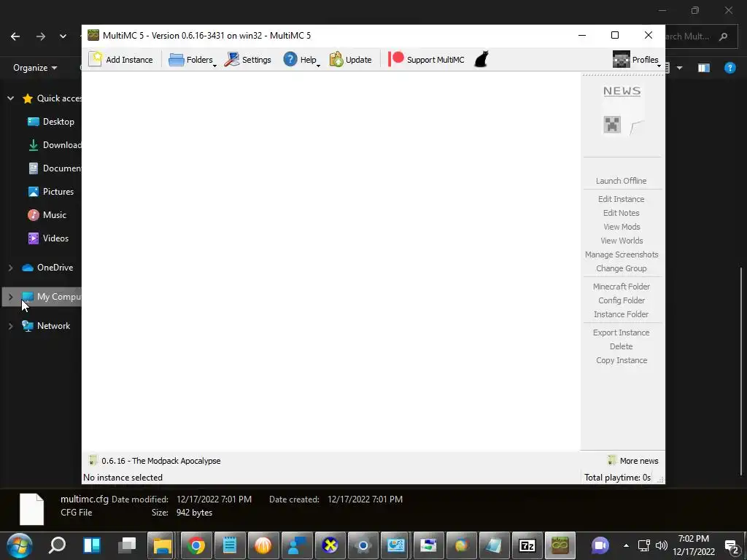Select OneDrive in Explorer sidebar
This screenshot has width=747, height=560.
click(47, 268)
